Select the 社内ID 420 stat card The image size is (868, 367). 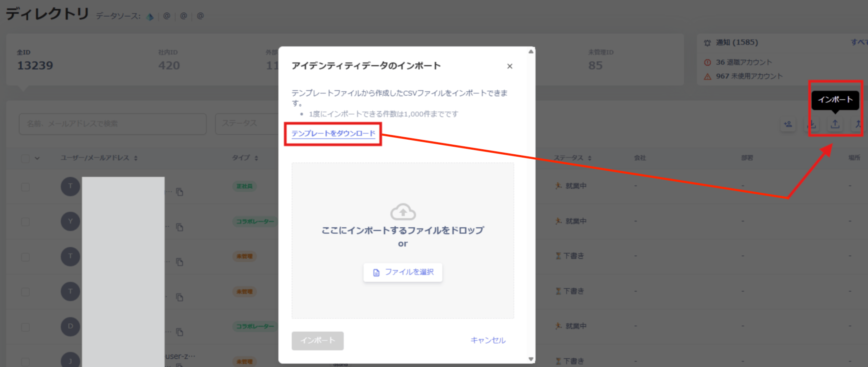pos(169,60)
